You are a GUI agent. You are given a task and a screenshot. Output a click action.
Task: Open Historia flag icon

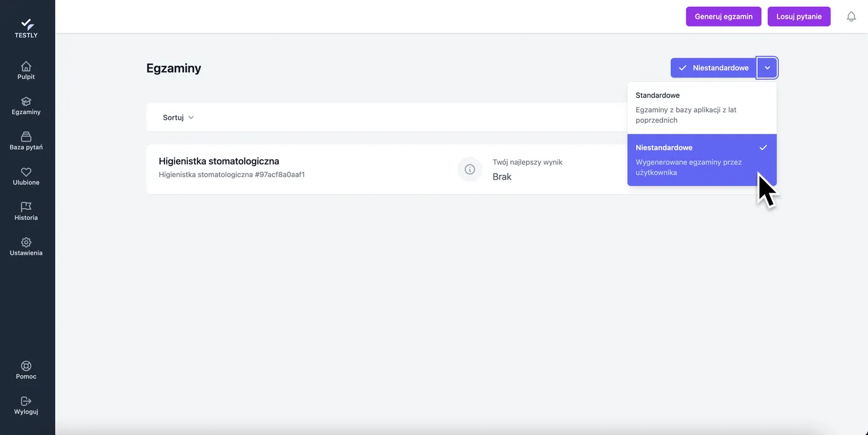26,207
